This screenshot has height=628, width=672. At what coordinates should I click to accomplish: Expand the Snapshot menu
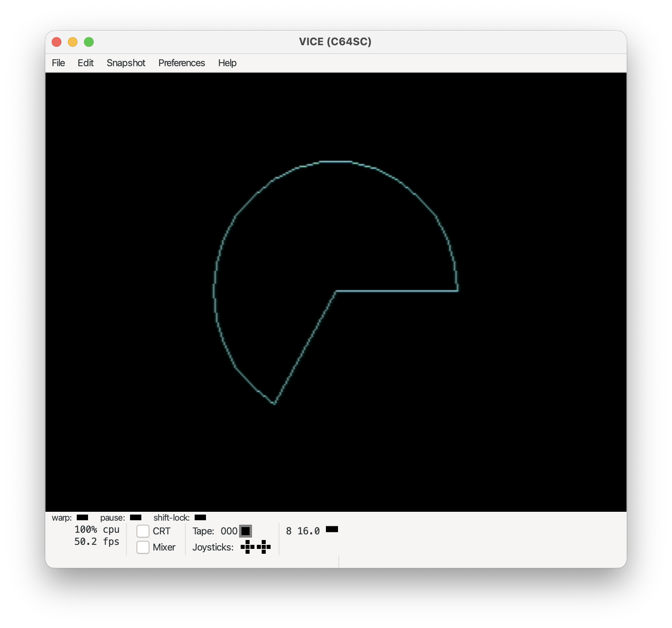click(126, 63)
